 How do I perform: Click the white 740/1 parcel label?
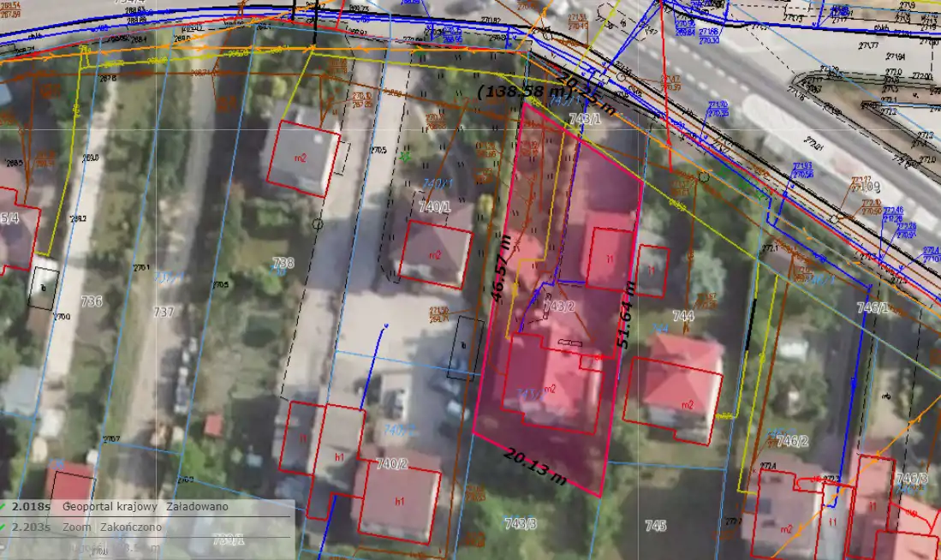click(435, 206)
